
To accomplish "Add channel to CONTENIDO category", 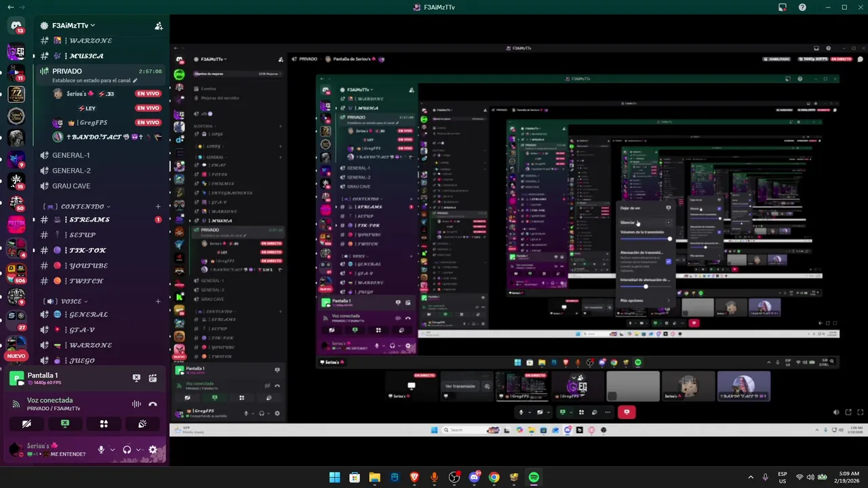I will click(158, 206).
